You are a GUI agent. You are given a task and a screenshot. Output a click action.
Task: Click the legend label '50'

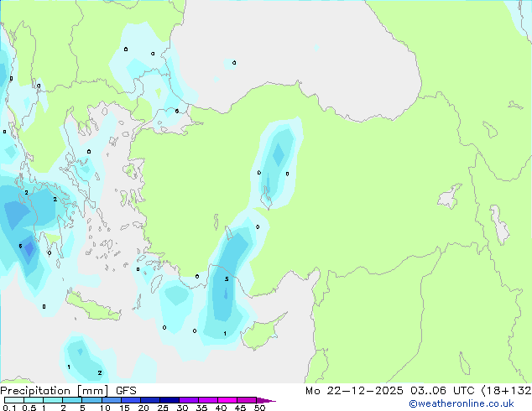point(260,408)
